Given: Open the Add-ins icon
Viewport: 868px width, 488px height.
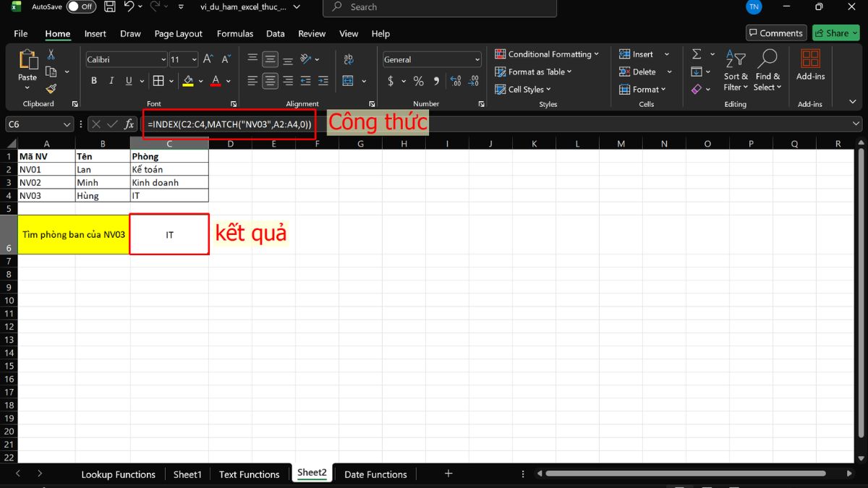Looking at the screenshot, I should 810,65.
